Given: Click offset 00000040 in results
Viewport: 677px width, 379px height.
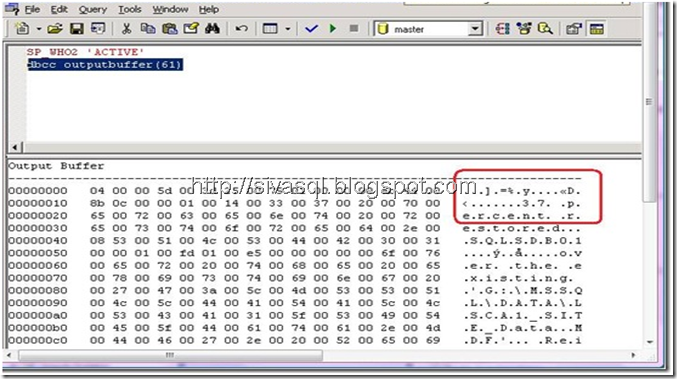Looking at the screenshot, I should [38, 241].
